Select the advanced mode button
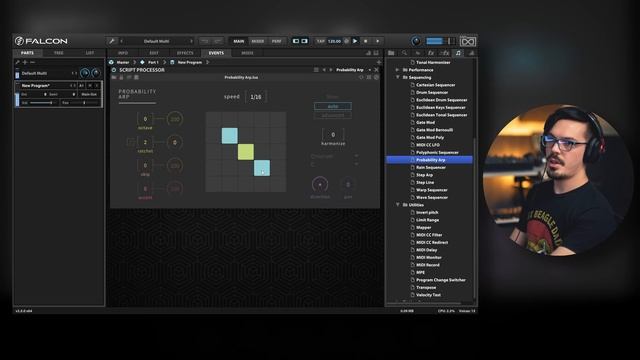640x360 pixels. (333, 116)
